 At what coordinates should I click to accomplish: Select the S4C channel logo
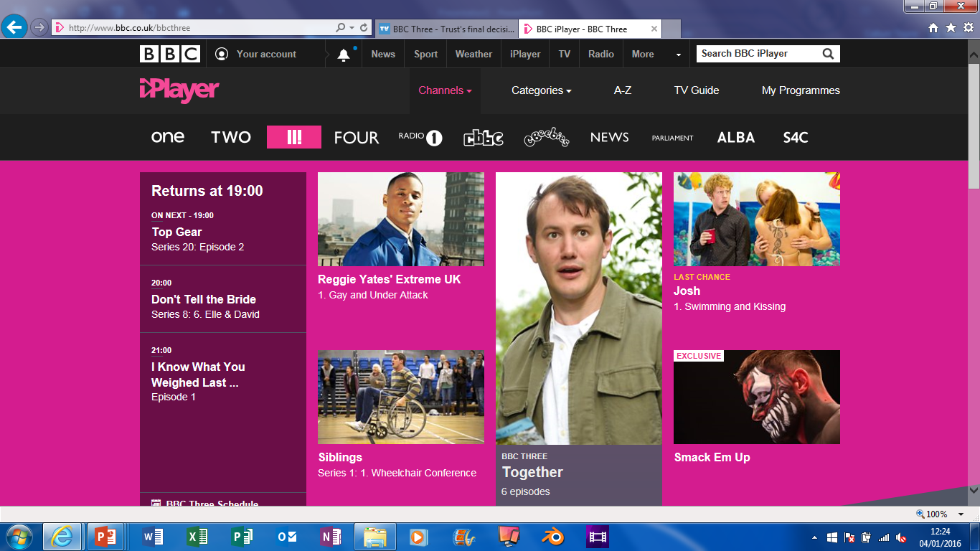pyautogui.click(x=796, y=137)
